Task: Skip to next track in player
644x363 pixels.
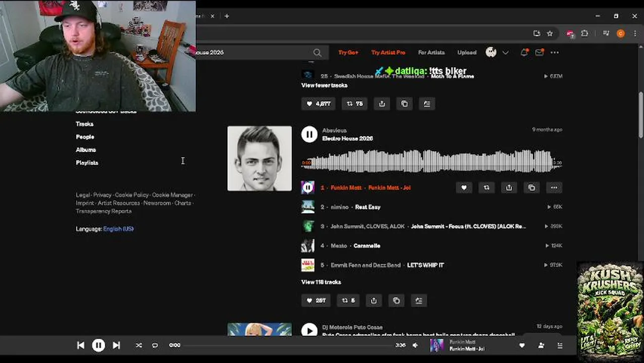Action: pos(116,345)
